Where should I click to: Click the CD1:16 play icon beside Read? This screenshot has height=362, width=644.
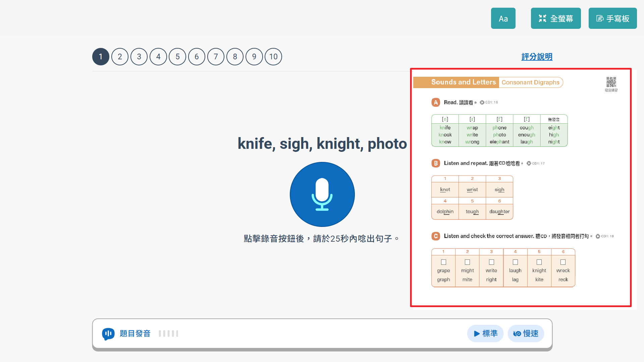coord(482,103)
